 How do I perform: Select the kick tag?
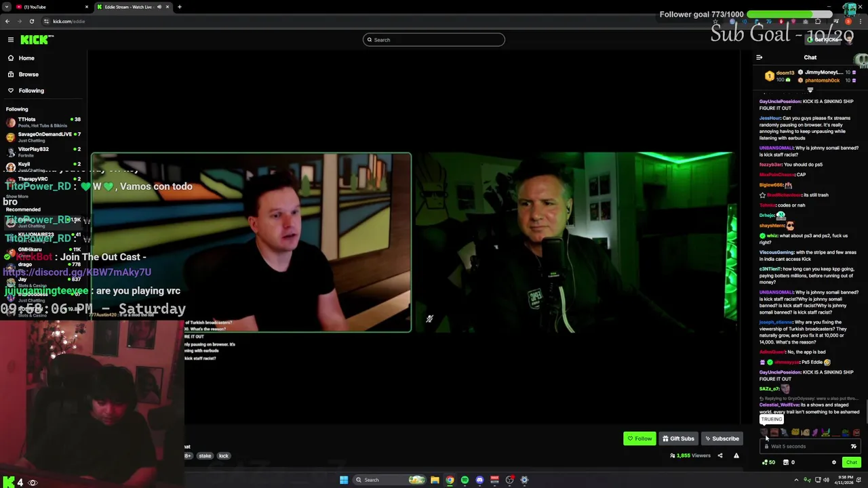[x=224, y=455]
